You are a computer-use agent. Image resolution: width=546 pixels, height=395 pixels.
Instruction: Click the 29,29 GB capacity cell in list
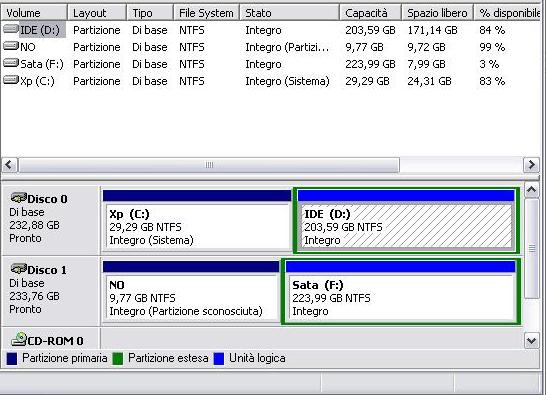point(367,81)
